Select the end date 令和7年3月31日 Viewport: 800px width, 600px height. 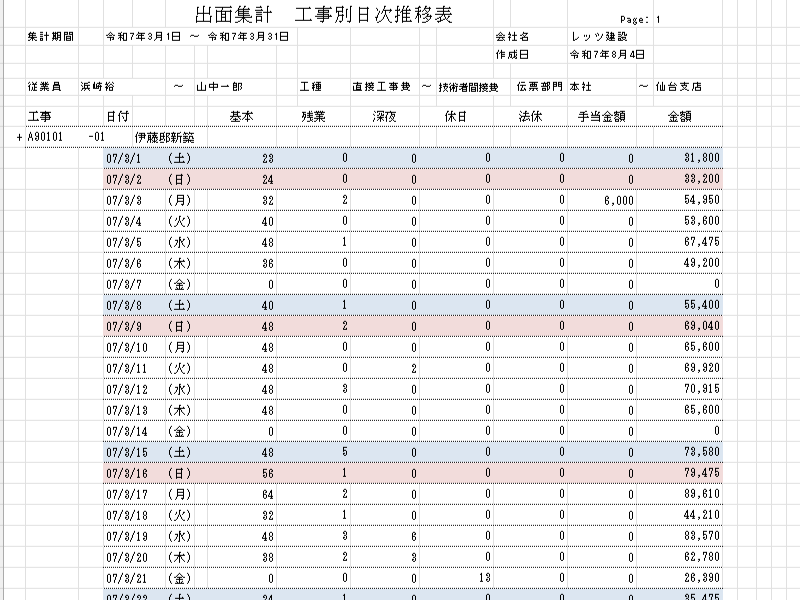pos(248,37)
